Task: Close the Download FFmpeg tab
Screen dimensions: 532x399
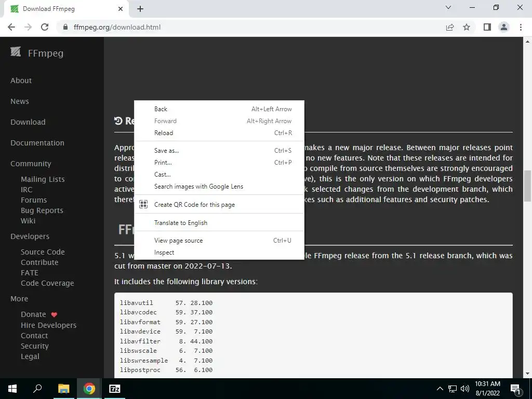Action: 121,9
